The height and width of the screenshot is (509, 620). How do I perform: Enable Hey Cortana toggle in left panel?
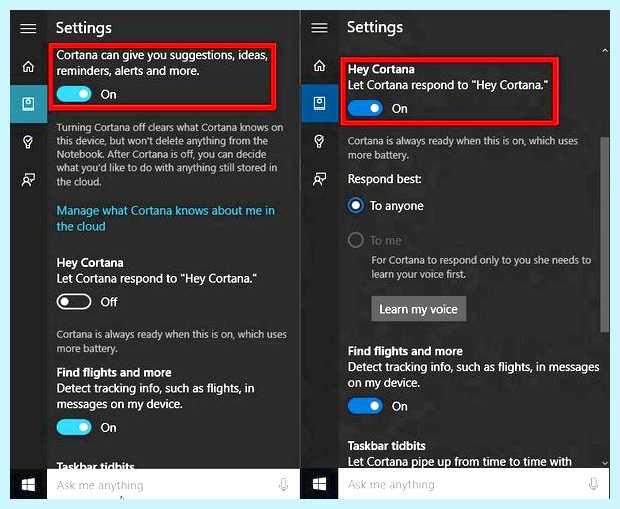74,302
